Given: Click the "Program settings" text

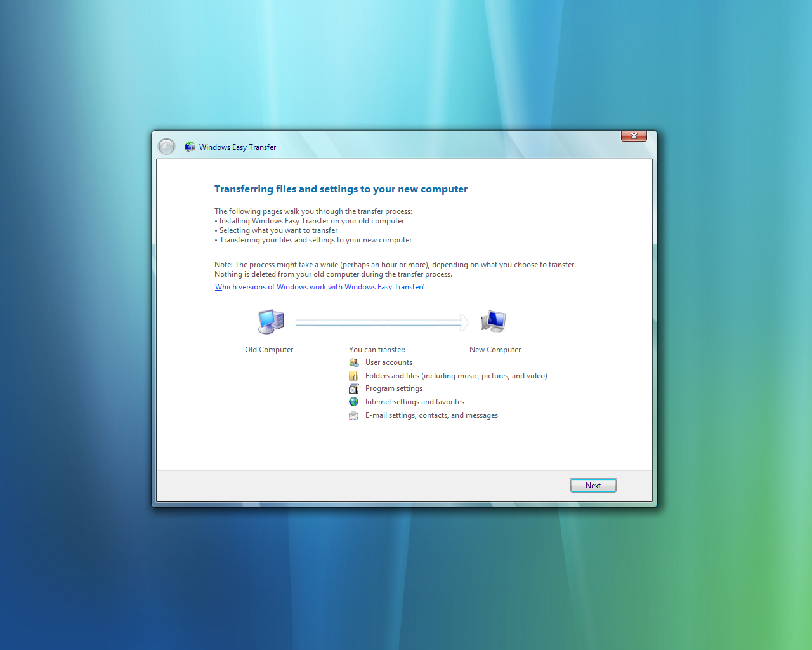Looking at the screenshot, I should tap(394, 388).
